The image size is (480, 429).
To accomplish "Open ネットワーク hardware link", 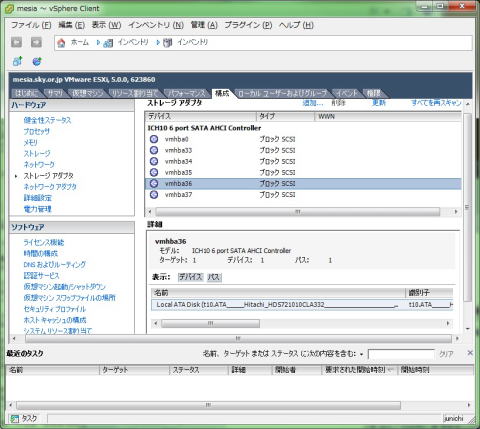I will pos(39,164).
